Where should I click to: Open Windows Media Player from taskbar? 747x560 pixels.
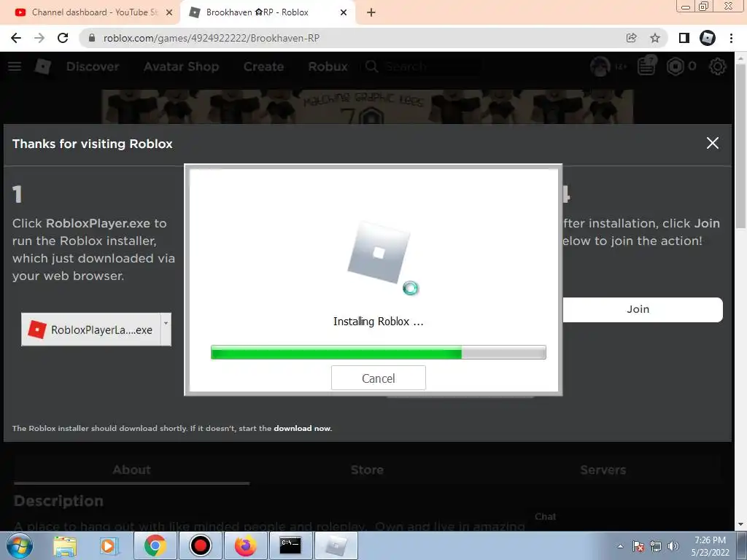click(109, 545)
